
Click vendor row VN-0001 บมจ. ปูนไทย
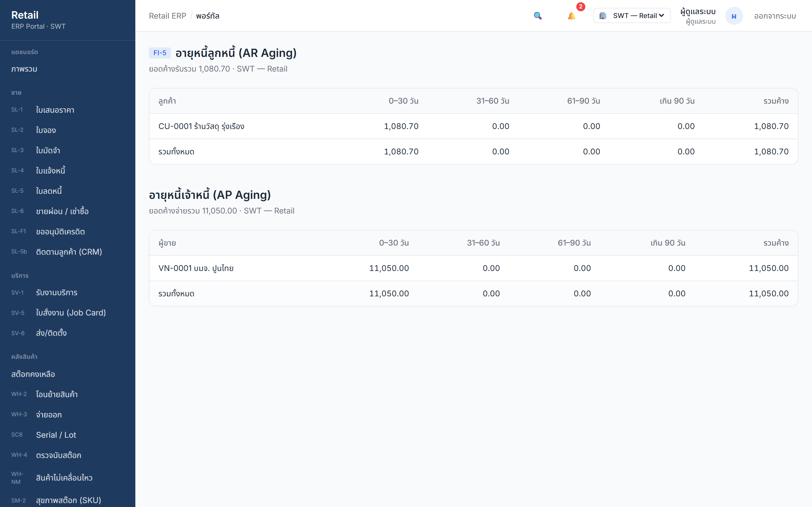click(473, 268)
